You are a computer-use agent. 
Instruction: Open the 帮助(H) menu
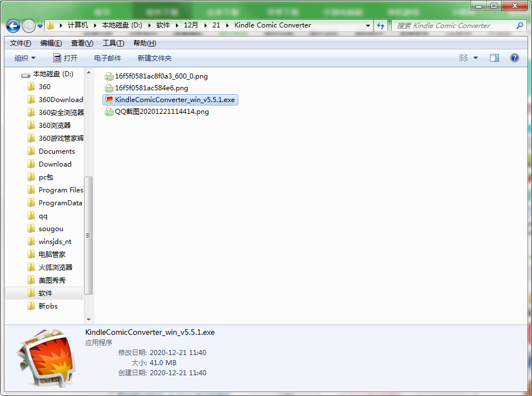[x=145, y=43]
